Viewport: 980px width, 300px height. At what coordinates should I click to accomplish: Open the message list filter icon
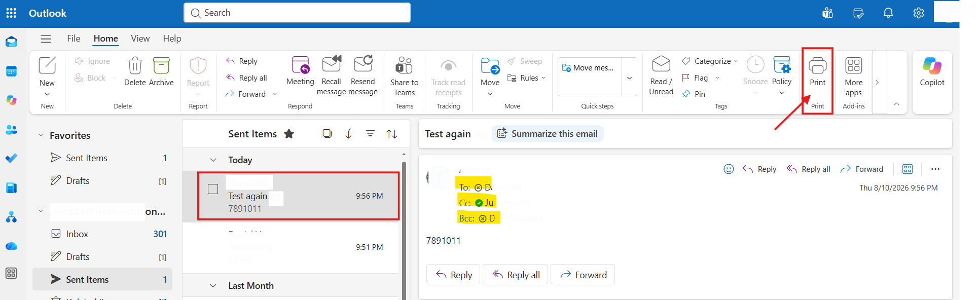coord(371,134)
